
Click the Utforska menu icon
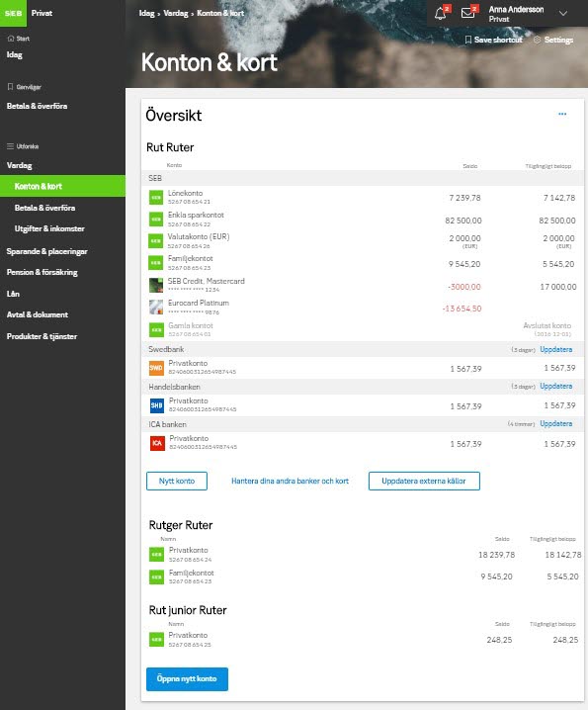11,146
